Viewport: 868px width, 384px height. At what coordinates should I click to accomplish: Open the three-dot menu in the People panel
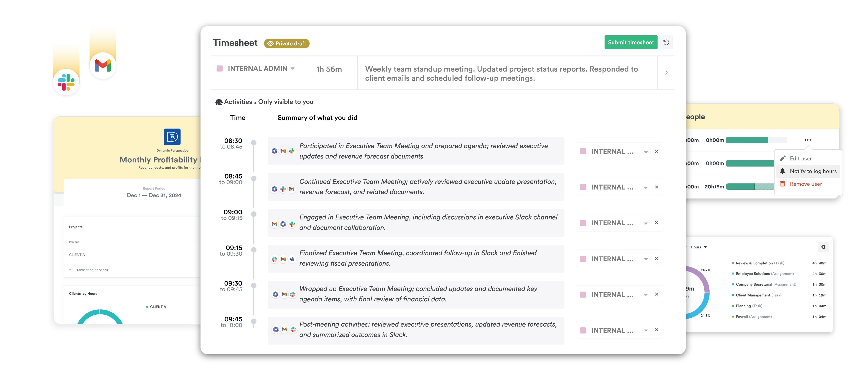pos(808,140)
